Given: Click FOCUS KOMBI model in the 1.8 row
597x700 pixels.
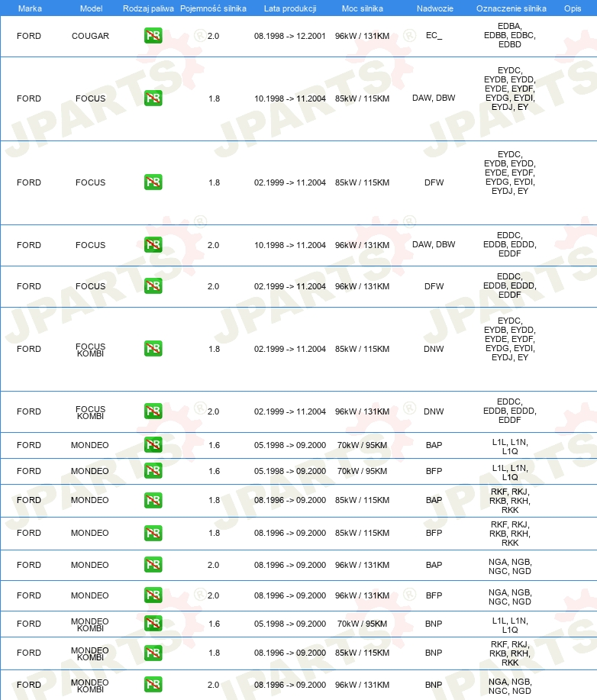Looking at the screenshot, I should click(91, 350).
